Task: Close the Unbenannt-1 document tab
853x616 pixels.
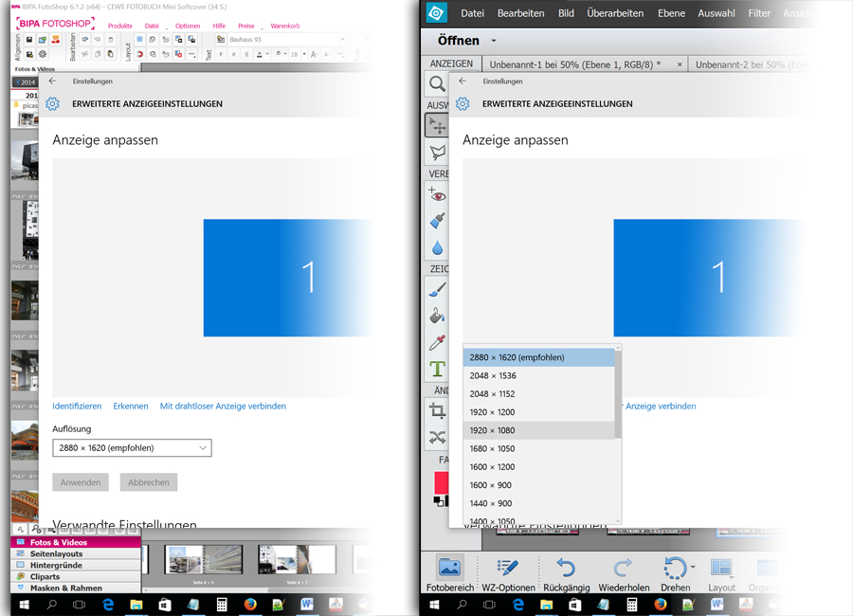Action: click(680, 64)
